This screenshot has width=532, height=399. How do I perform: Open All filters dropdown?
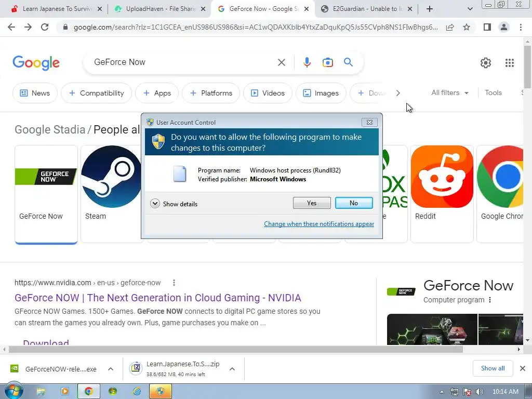(449, 92)
